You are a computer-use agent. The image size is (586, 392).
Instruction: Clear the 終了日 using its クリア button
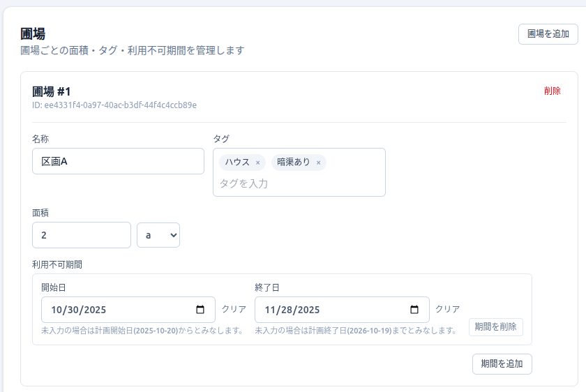point(448,309)
